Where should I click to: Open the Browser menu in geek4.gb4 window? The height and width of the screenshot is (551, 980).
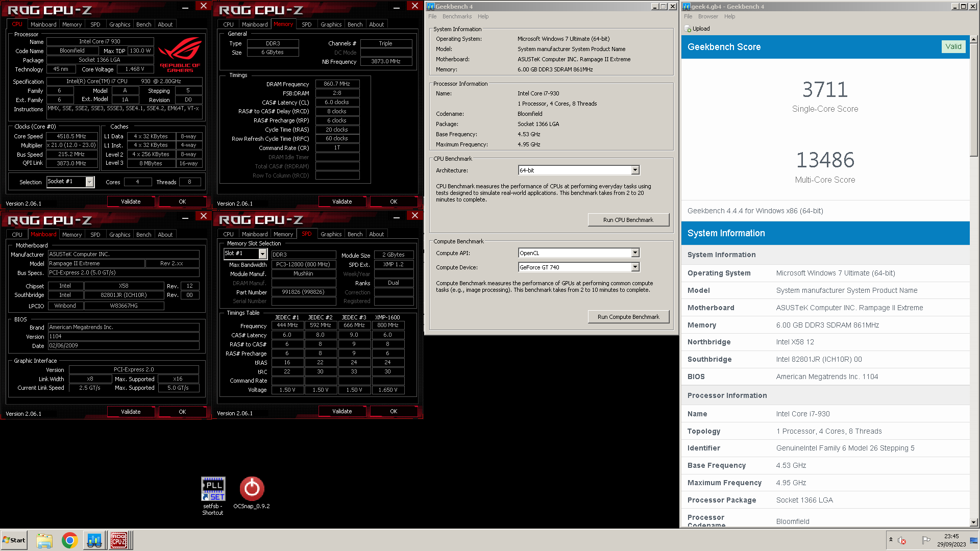[708, 16]
